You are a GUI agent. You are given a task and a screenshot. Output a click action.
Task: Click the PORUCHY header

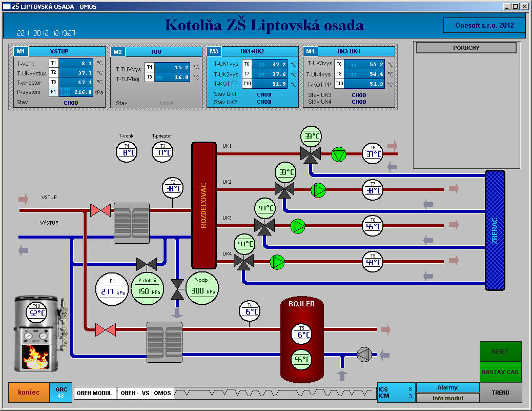pos(466,48)
